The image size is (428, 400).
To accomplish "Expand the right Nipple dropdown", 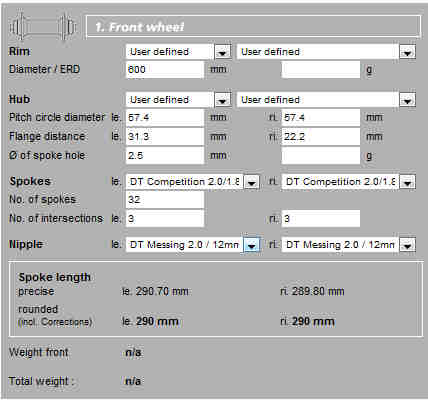I will click(407, 245).
